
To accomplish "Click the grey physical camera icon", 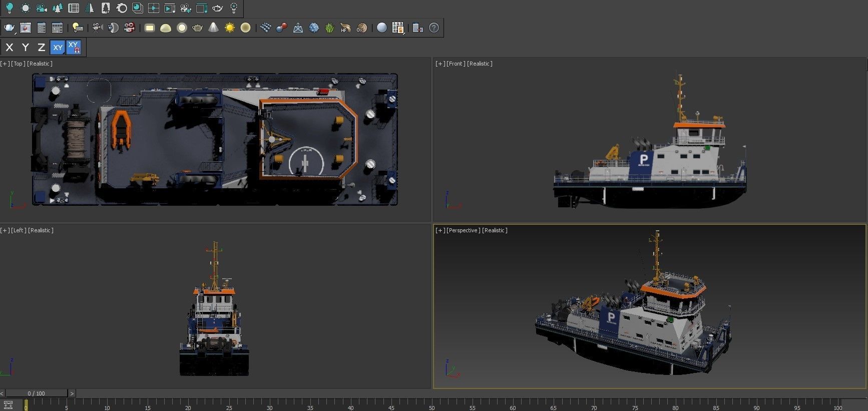I will coord(98,28).
